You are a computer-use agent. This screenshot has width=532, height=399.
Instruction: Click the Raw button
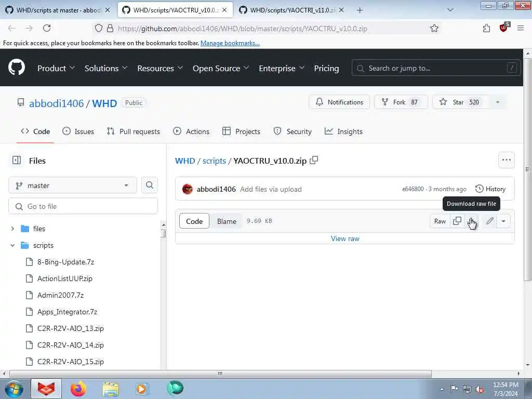coord(440,221)
